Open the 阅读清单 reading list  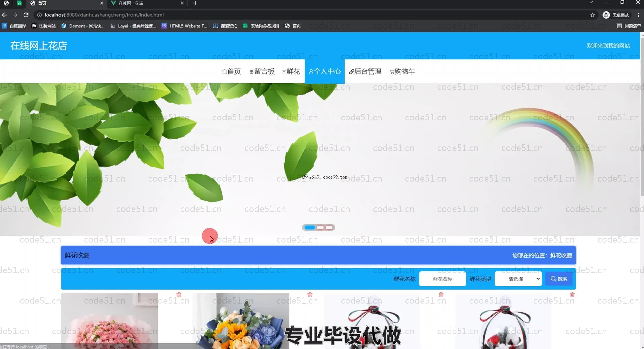click(x=629, y=26)
